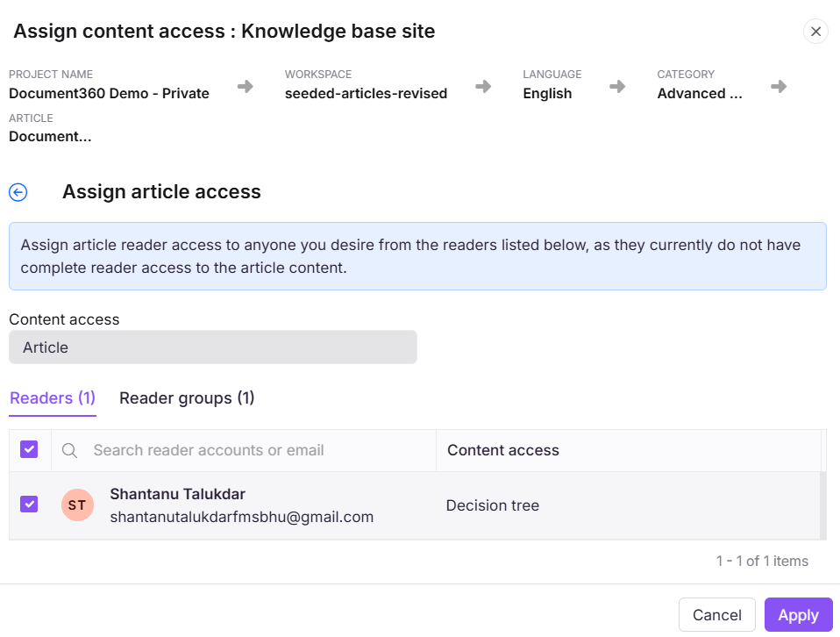Click the Decision tree cell
The image size is (840, 637).
pos(492,505)
